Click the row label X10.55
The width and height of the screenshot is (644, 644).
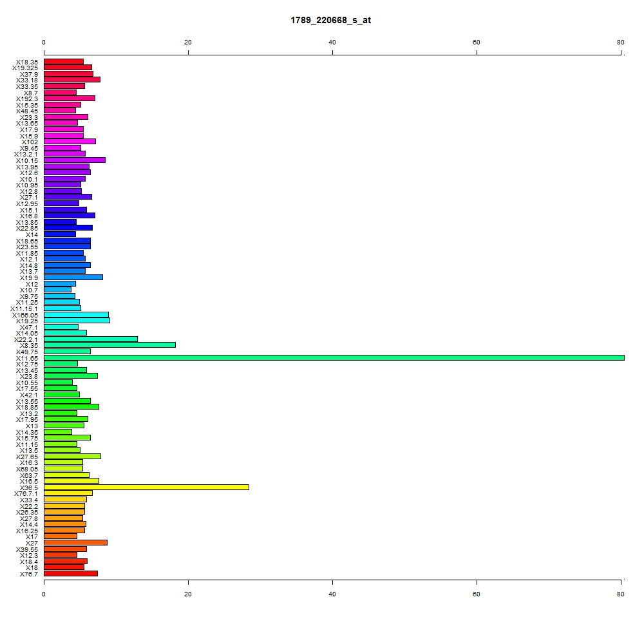click(x=27, y=383)
